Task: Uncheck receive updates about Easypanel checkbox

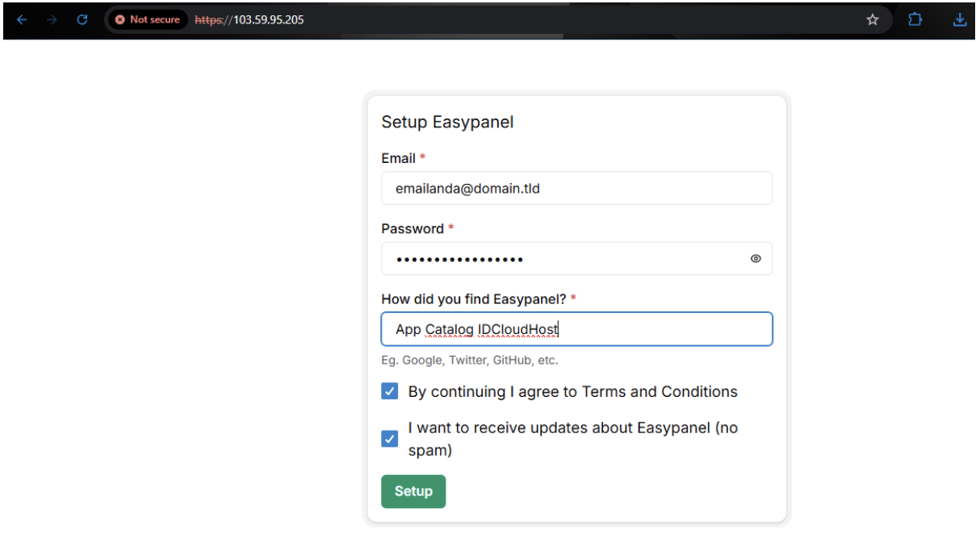Action: pyautogui.click(x=389, y=439)
